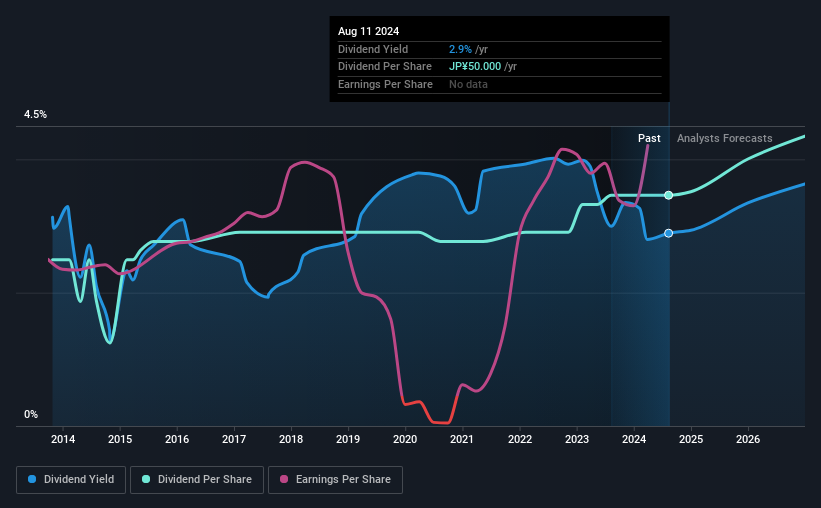Viewport: 821px width, 508px height.
Task: Click the 2019 x-axis label
Action: click(348, 439)
